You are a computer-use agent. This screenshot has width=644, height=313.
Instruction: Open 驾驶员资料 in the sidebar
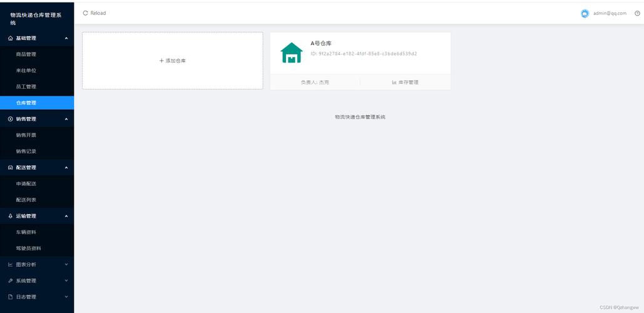(x=37, y=248)
